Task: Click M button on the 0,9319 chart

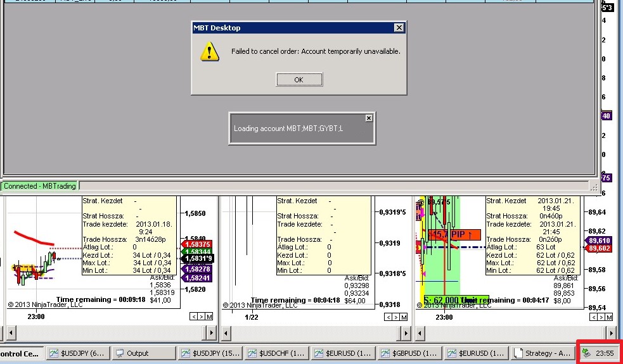Action: click(403, 317)
